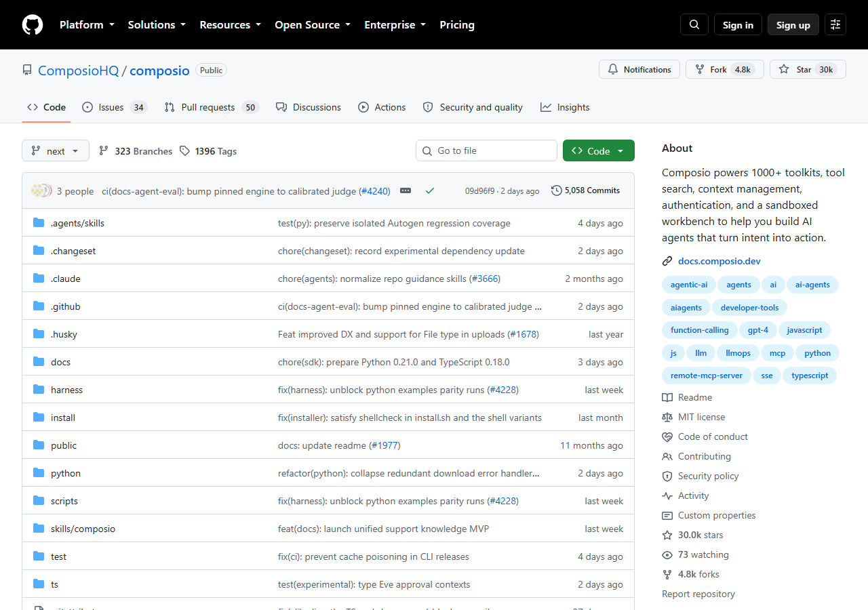Open the 5,058 Commits link
The image size is (868, 610).
click(x=586, y=190)
